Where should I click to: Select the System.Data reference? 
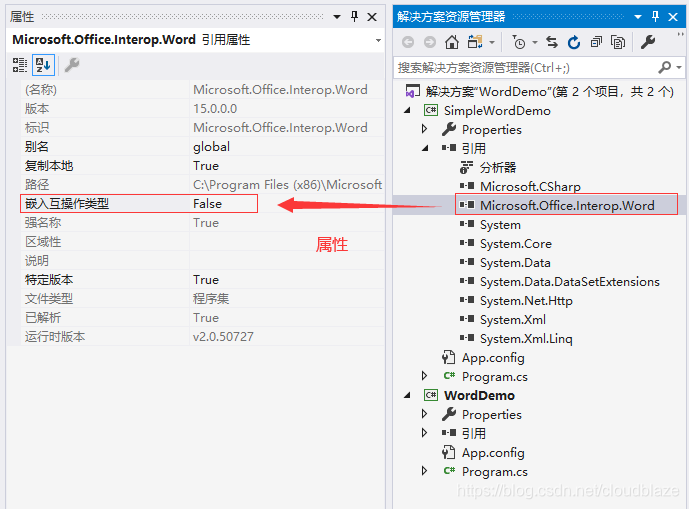pyautogui.click(x=515, y=262)
